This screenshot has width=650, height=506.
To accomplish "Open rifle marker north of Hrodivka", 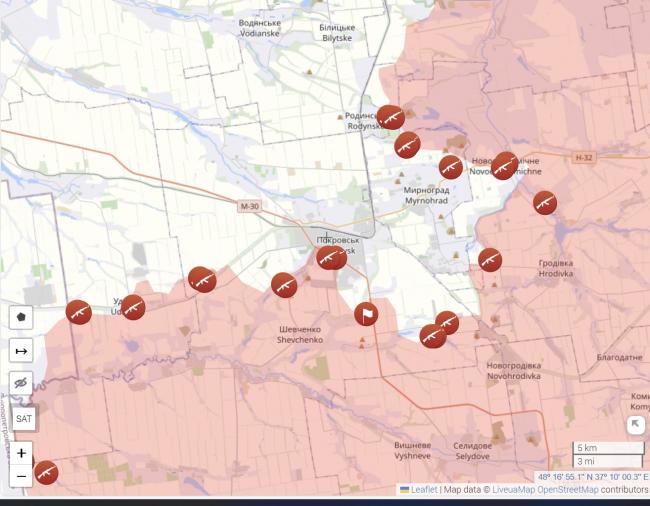I will coord(545,203).
